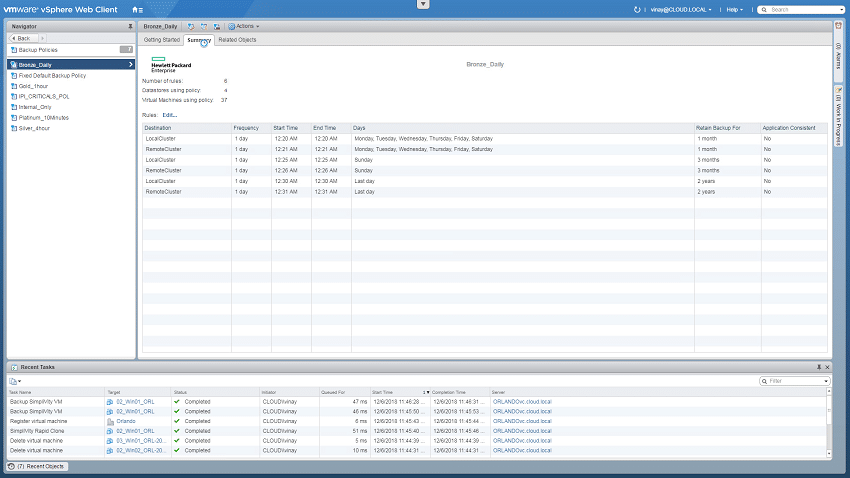Click the first toolbar icon beside the Bronze_Daily title
Image resolution: width=850 pixels, height=478 pixels.
pyautogui.click(x=191, y=26)
